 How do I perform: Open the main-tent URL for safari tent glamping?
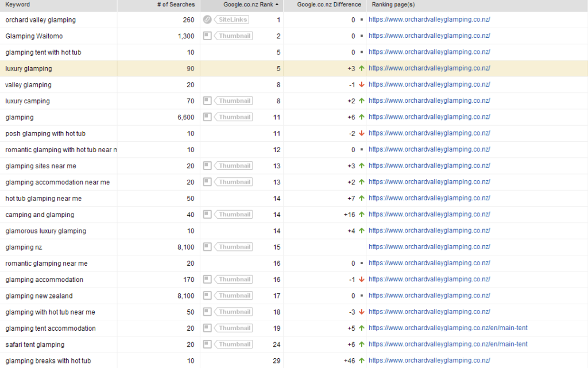click(448, 344)
